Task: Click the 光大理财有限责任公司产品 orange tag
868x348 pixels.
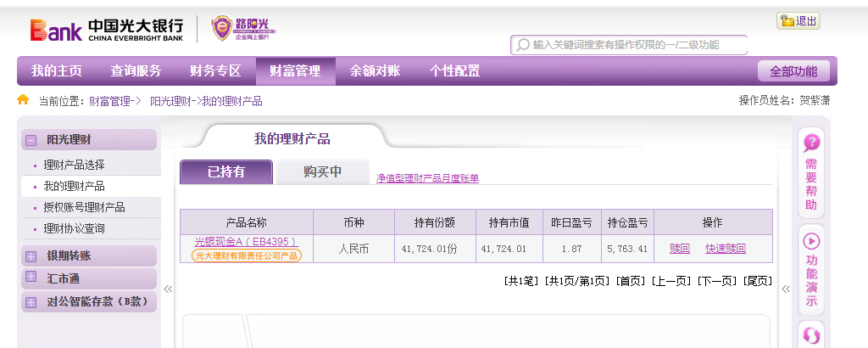Action: (x=247, y=255)
